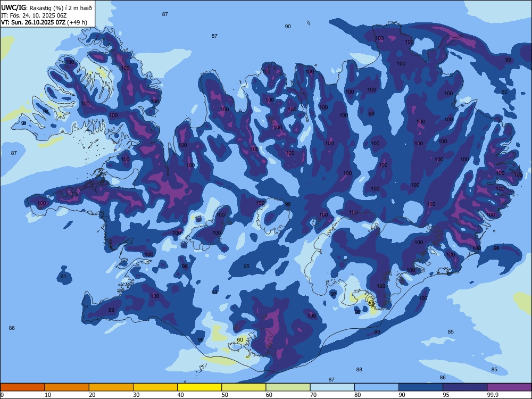532x399 pixels.
Task: Select the legend tick label '40'
Action: pos(181,395)
